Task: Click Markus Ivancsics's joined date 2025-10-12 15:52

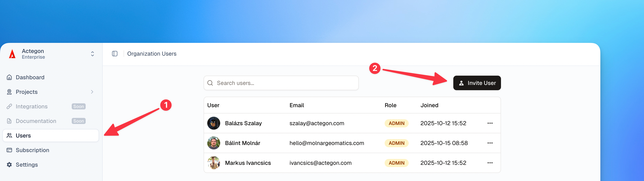Action: 443,163
